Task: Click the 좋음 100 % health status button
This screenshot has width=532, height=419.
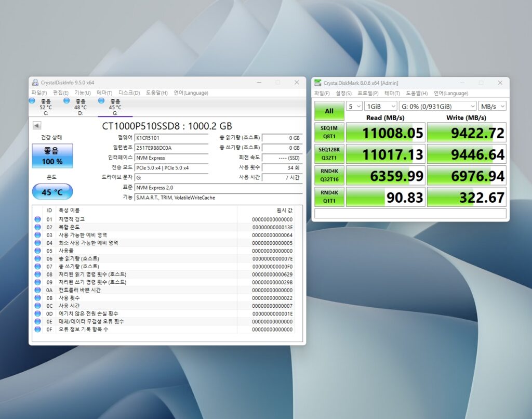Action: pyautogui.click(x=52, y=156)
